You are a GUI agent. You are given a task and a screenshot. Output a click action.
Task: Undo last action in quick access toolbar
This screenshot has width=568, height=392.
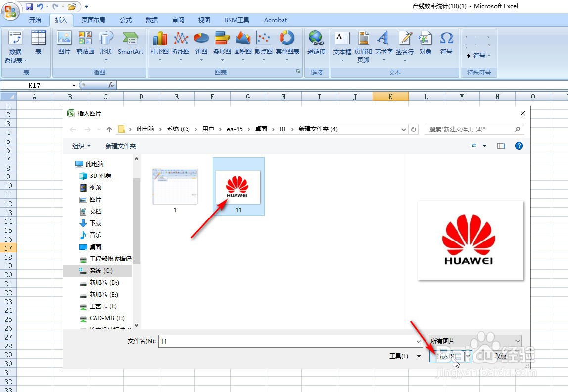[x=40, y=6]
